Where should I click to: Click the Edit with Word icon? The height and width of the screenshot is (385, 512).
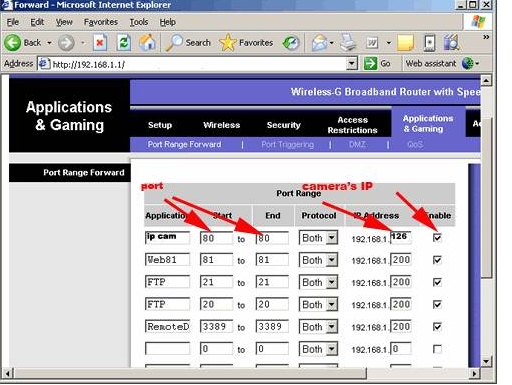tap(372, 43)
